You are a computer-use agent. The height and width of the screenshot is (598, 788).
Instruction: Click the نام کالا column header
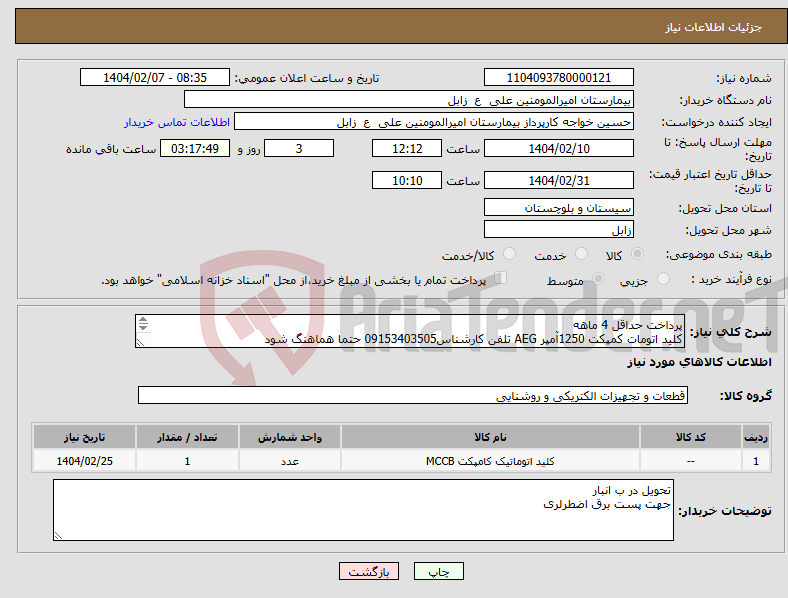[x=490, y=437]
